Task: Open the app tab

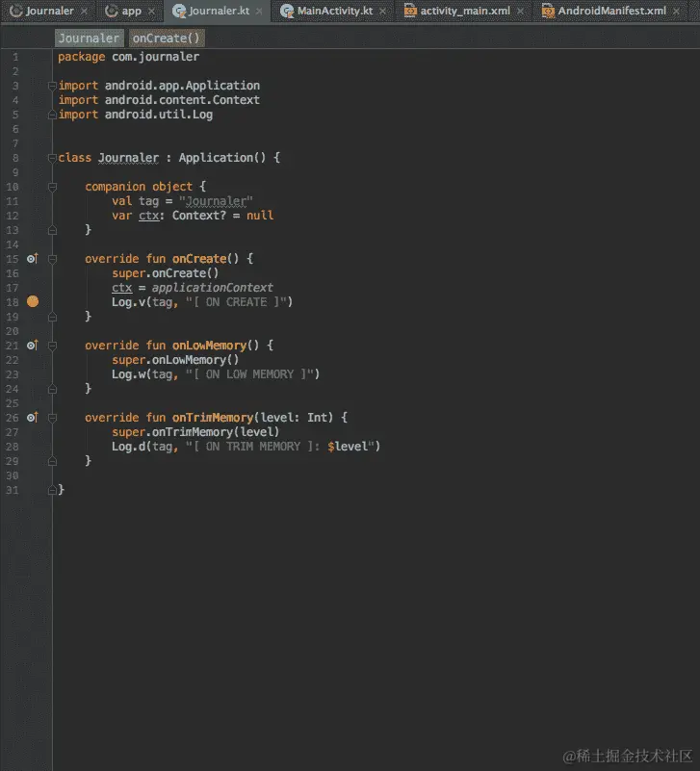Action: [x=131, y=11]
